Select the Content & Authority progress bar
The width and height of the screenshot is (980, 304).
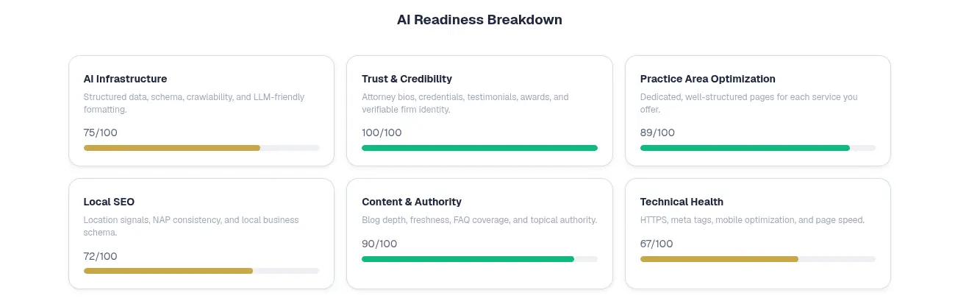(479, 259)
